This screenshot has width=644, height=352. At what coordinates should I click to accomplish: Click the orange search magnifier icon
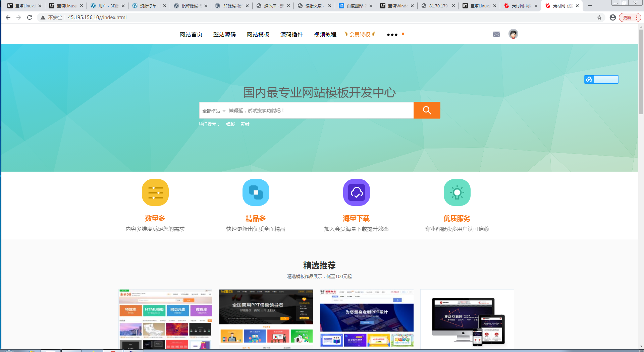pyautogui.click(x=427, y=110)
